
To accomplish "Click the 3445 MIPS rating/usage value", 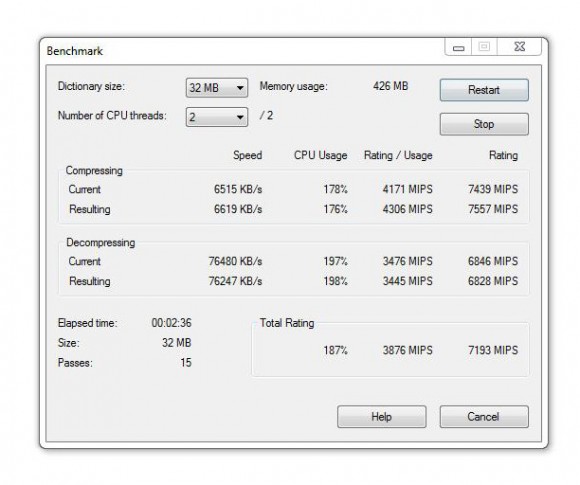I will [x=407, y=281].
